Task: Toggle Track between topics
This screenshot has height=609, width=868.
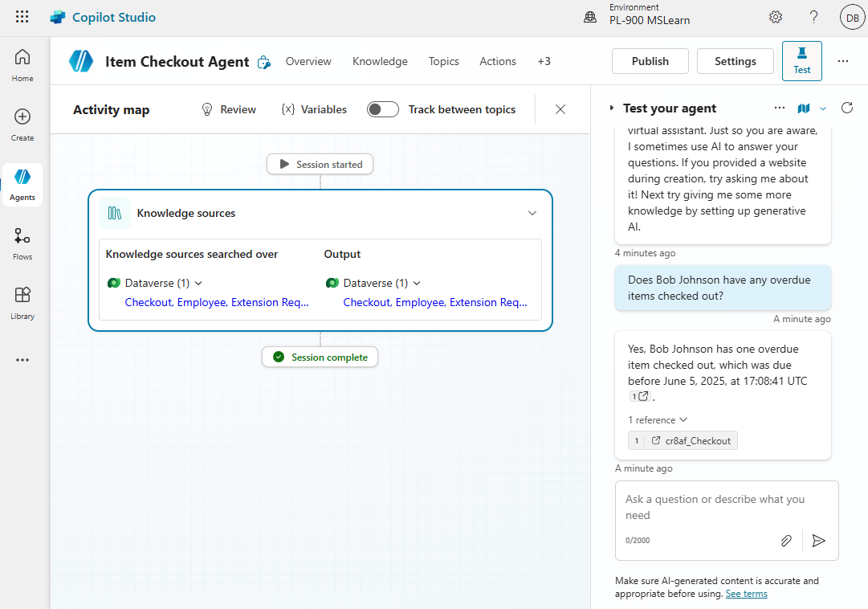Action: point(382,109)
